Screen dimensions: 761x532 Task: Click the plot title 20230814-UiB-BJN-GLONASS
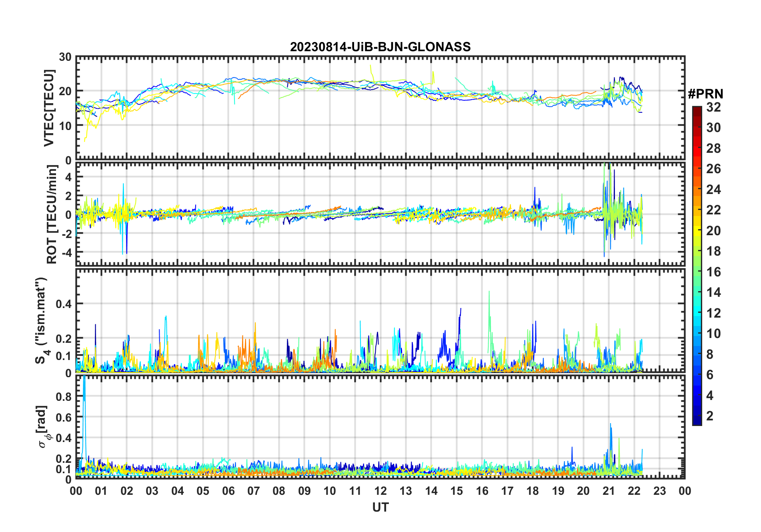click(x=380, y=47)
